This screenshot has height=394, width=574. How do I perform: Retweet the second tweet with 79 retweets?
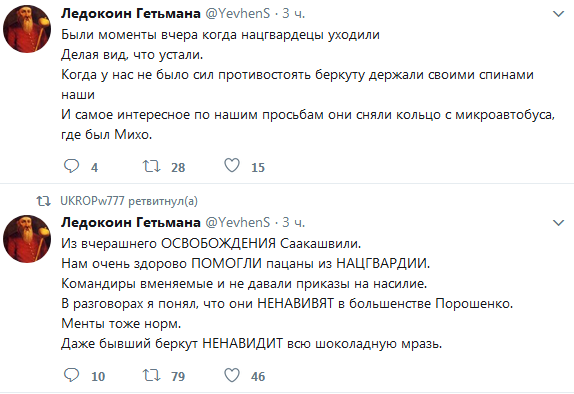click(152, 375)
